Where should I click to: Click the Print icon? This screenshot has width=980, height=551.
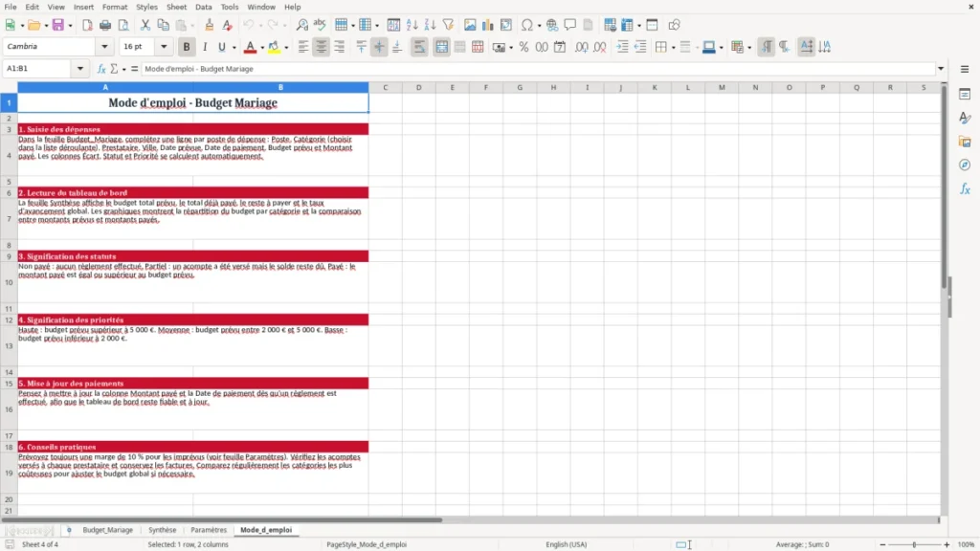coord(105,25)
